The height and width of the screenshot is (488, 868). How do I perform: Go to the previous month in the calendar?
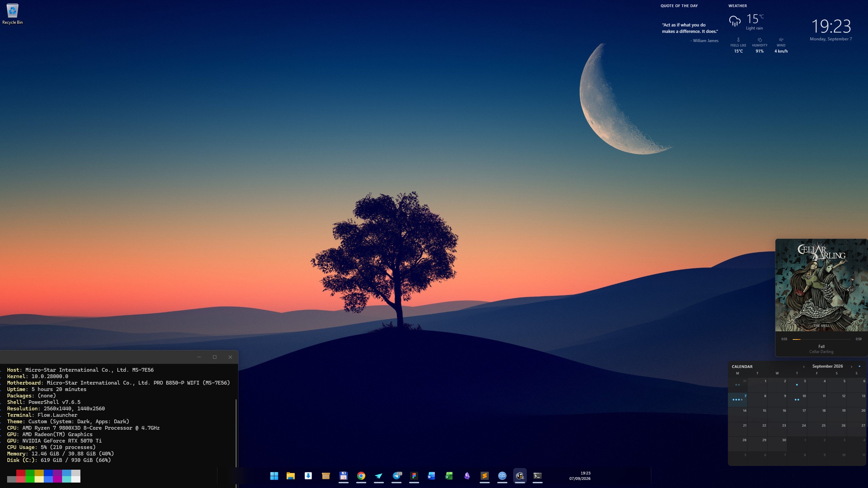(x=804, y=367)
